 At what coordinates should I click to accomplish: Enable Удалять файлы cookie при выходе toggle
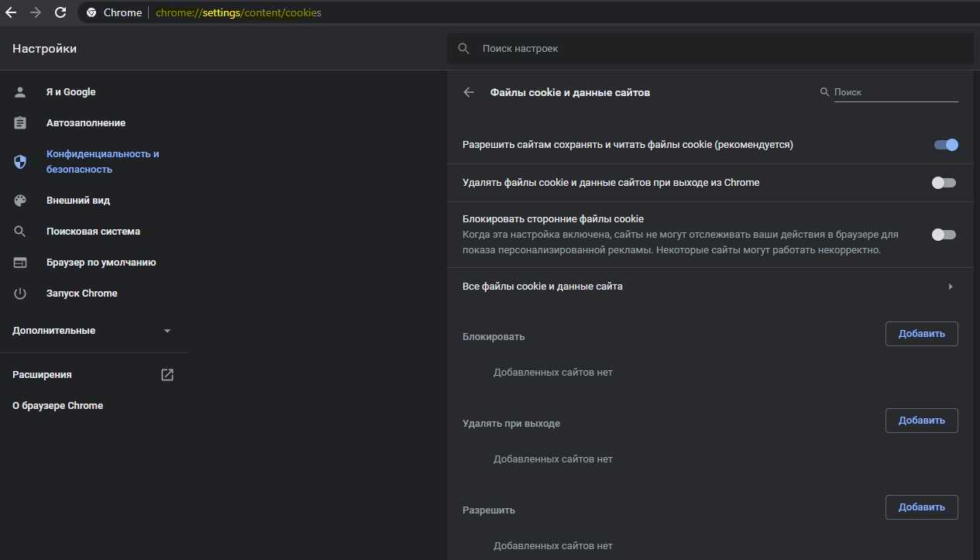(944, 183)
